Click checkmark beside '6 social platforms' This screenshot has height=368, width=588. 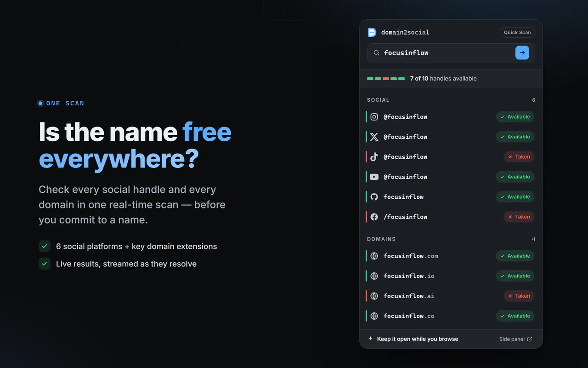(x=45, y=247)
